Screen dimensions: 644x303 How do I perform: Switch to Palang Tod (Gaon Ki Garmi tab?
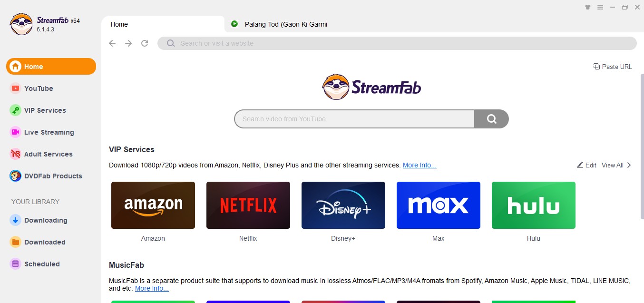(x=286, y=24)
